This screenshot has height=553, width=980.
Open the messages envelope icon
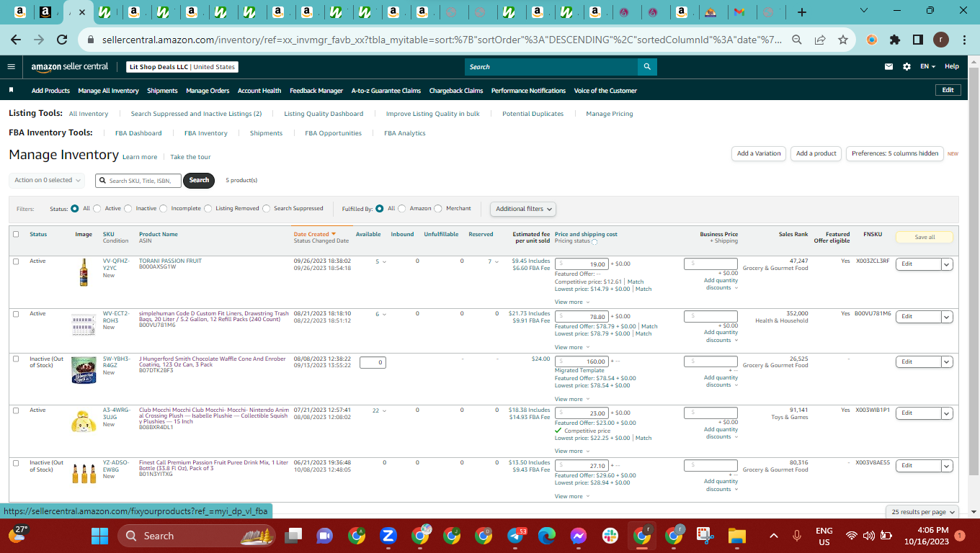point(888,67)
